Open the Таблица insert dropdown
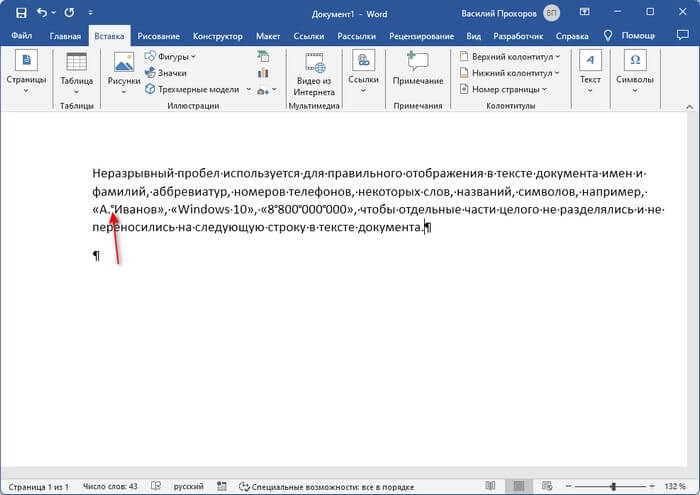This screenshot has height=495, width=700. [x=76, y=73]
